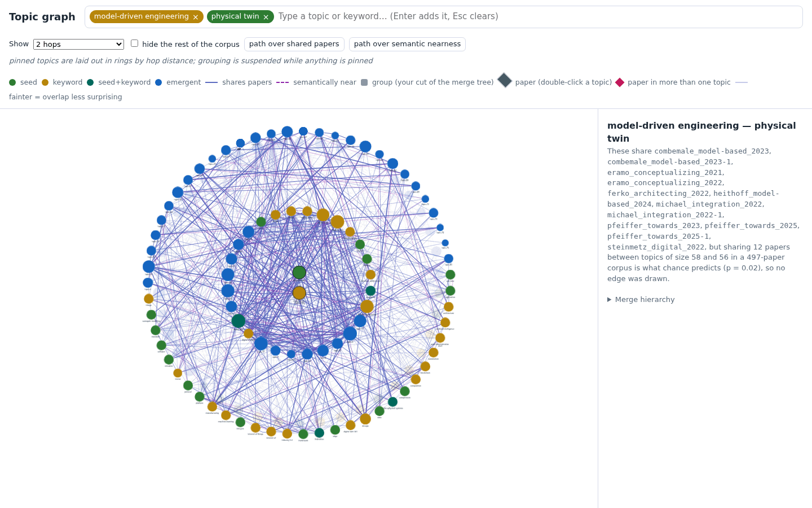Click the dashed semantically near legend line
Screen dimensions: 812x508
283,82
